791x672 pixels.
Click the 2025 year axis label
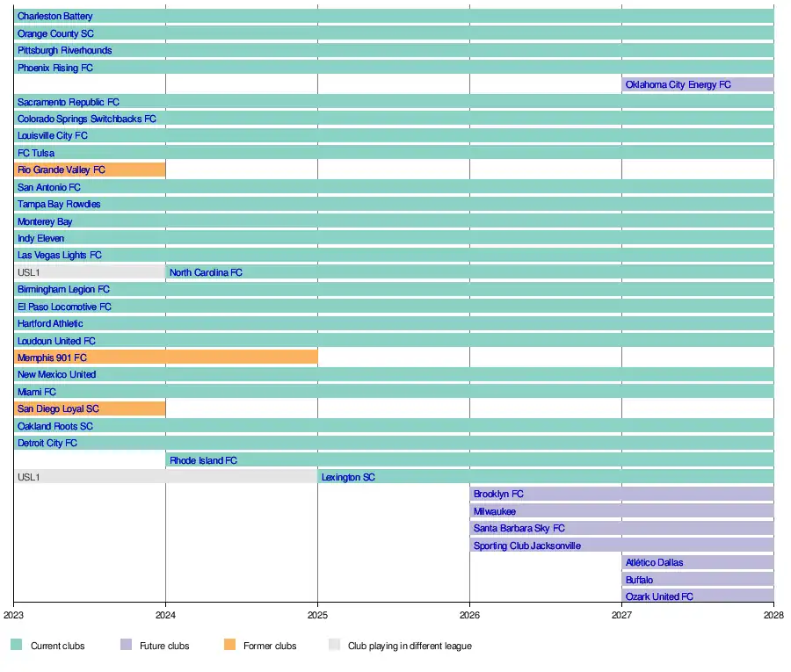(317, 616)
